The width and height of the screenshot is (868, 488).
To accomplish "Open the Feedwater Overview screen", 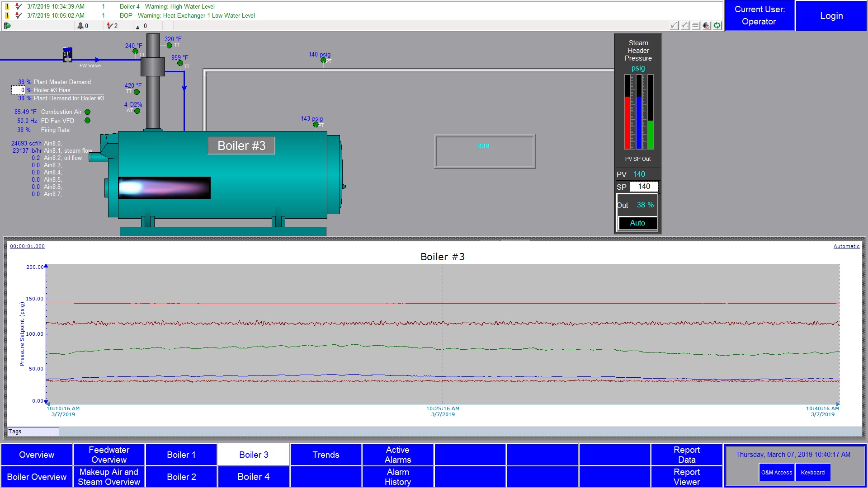I will [109, 455].
